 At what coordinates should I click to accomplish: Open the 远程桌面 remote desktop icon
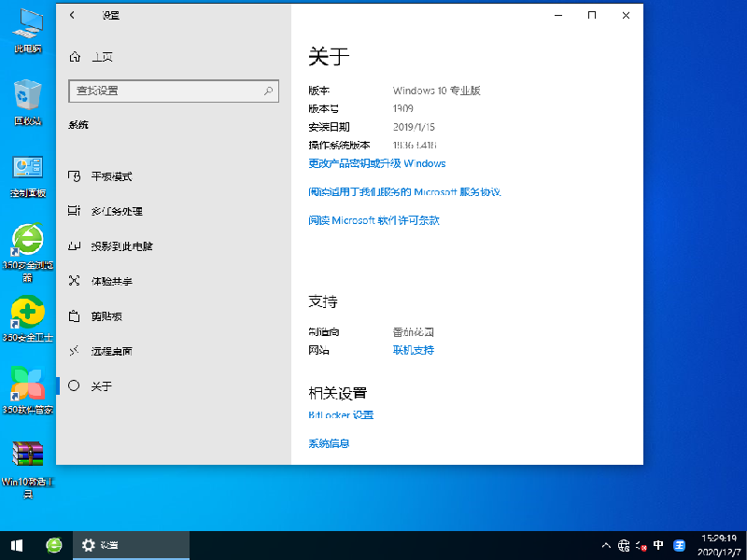pyautogui.click(x=75, y=352)
